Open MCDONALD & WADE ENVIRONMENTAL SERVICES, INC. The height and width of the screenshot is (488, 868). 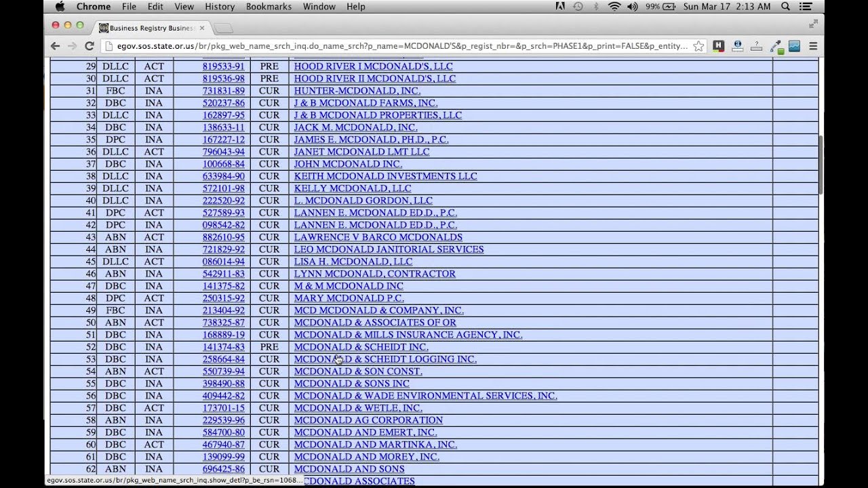[x=425, y=396]
